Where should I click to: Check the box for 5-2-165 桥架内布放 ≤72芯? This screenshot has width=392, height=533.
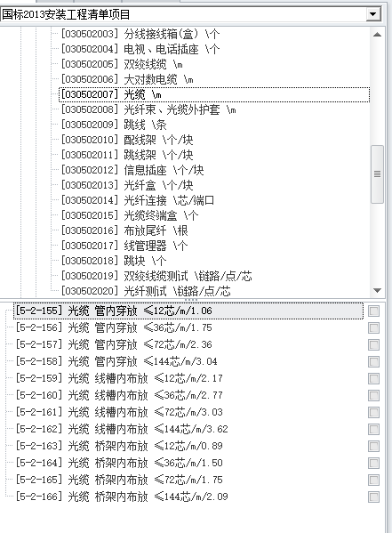tap(373, 481)
